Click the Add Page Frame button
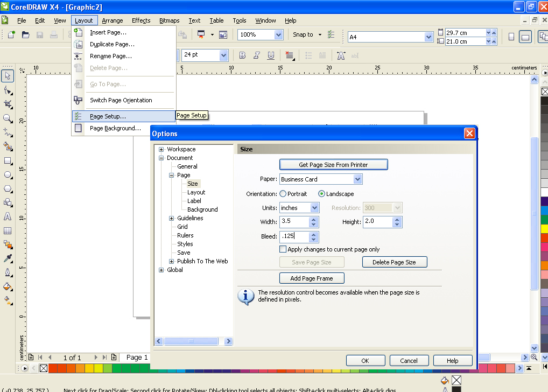The height and width of the screenshot is (392, 548). pos(312,278)
